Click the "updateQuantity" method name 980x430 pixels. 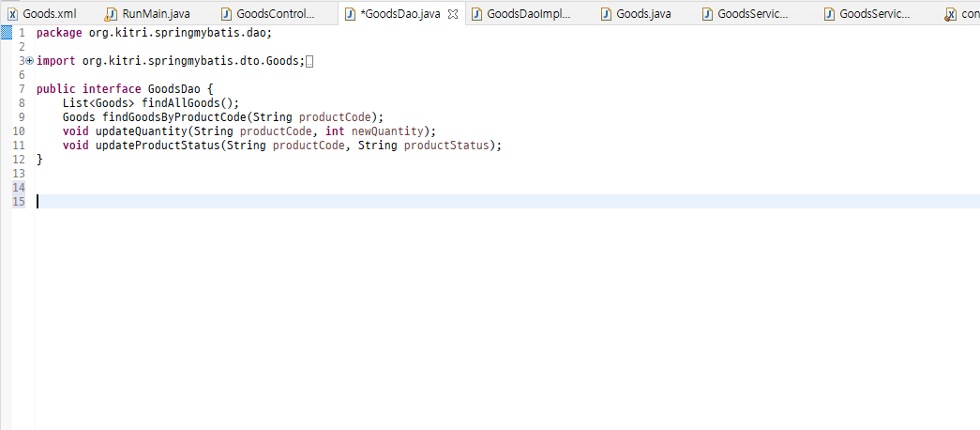click(x=142, y=131)
